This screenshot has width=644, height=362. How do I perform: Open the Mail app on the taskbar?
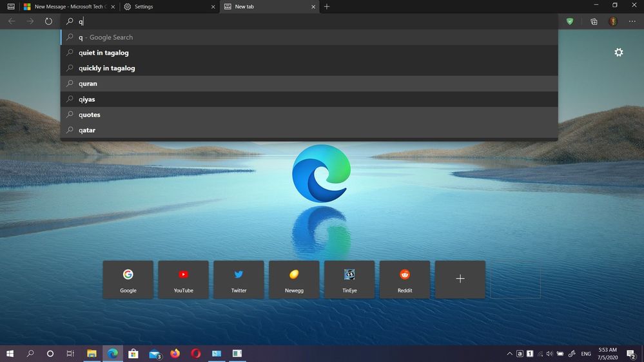155,354
